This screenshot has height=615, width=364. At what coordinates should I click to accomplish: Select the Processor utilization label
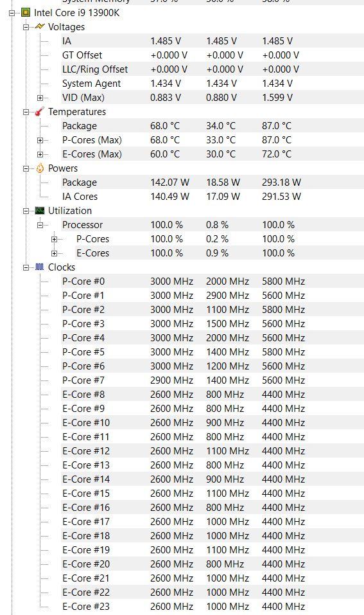coord(82,225)
